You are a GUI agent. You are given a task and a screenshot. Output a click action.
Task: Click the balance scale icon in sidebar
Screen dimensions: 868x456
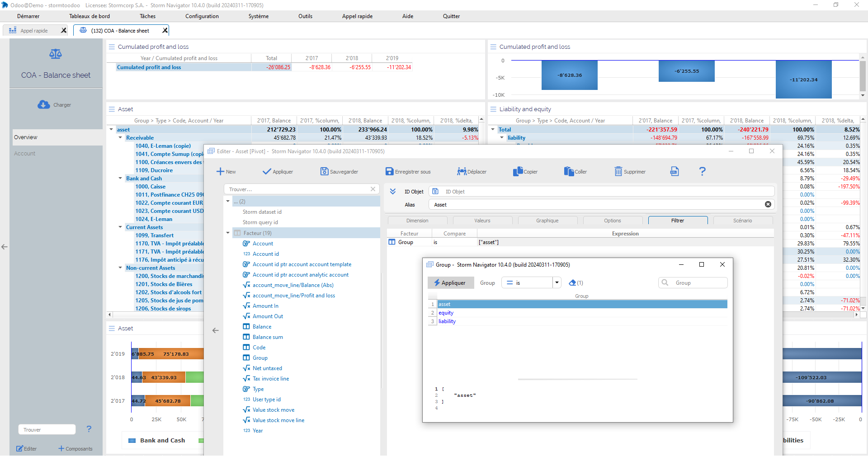pos(56,54)
